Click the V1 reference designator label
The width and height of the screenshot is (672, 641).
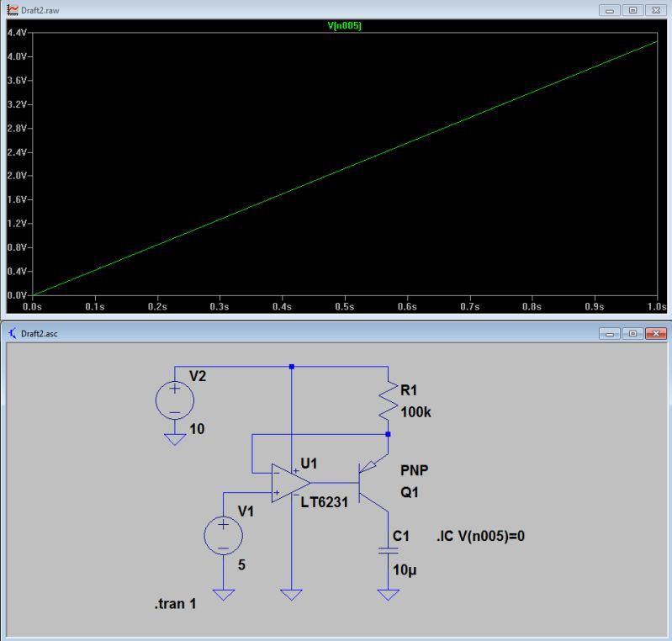[x=246, y=511]
